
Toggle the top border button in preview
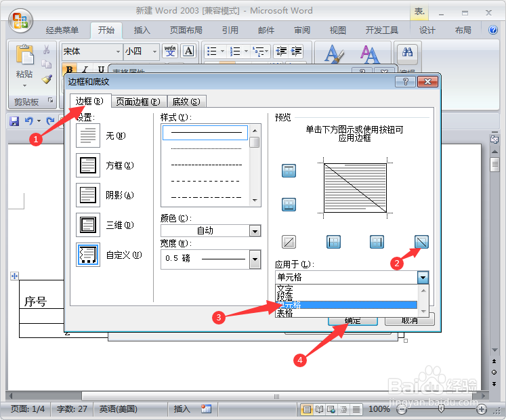coord(289,171)
